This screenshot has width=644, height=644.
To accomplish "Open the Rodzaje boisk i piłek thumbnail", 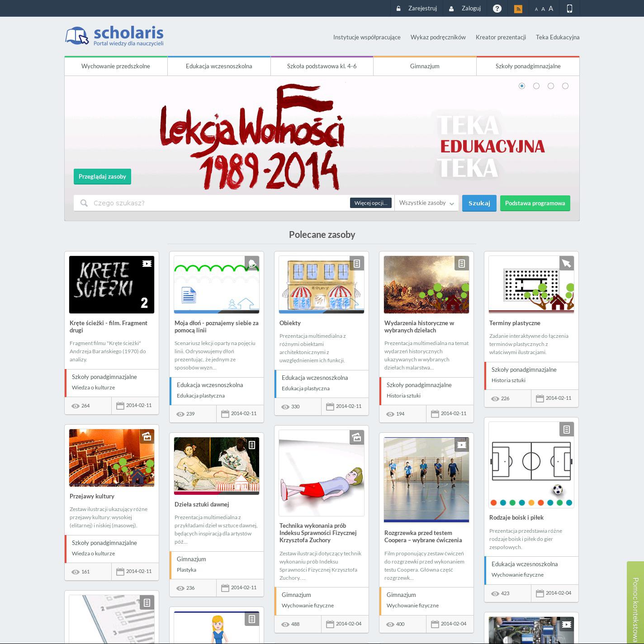I will (x=531, y=465).
